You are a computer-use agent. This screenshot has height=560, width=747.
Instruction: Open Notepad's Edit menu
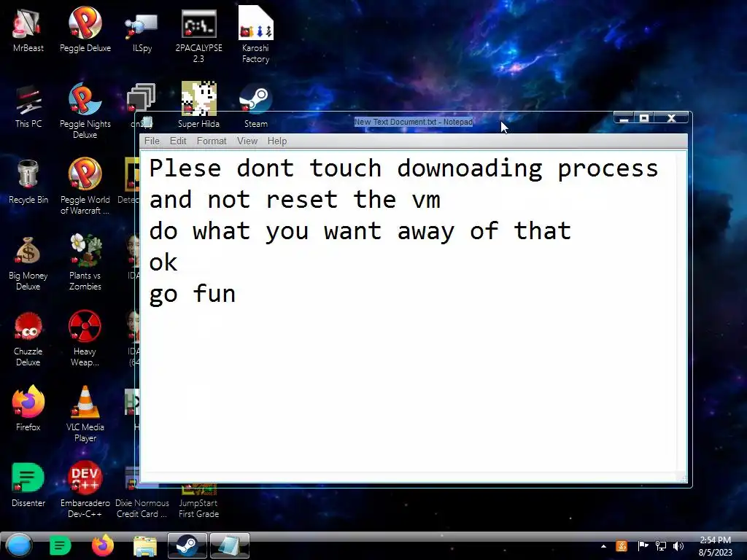coord(178,141)
